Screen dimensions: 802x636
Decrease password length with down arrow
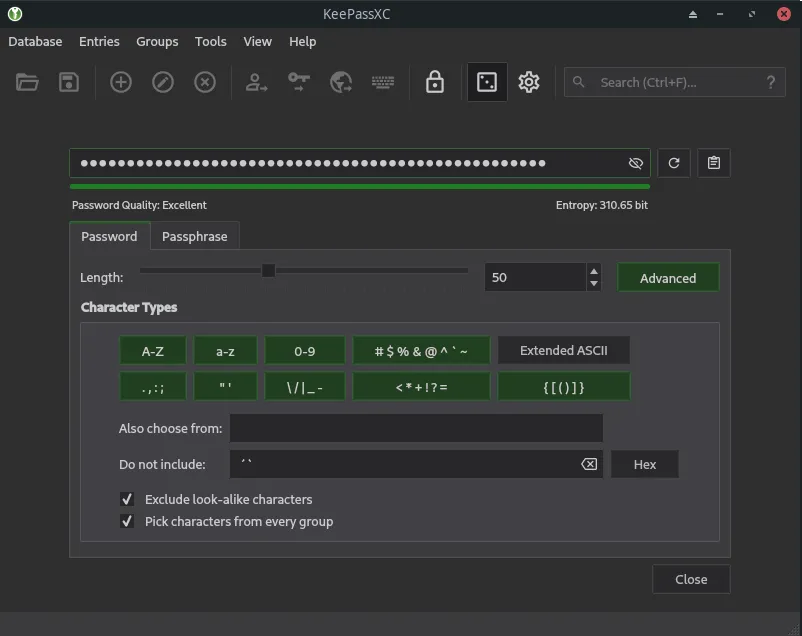593,283
